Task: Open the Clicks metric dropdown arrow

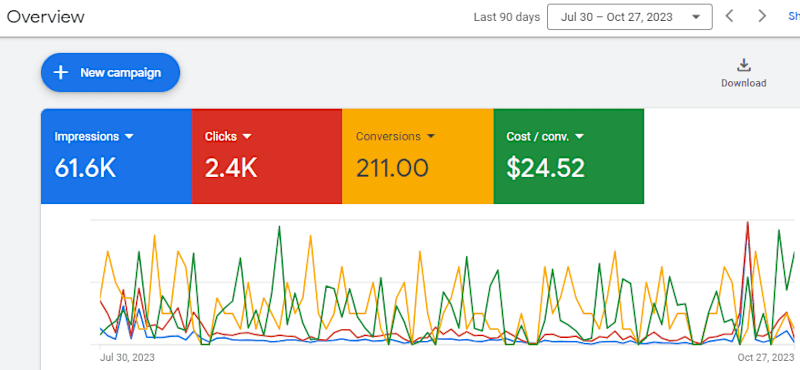Action: click(x=247, y=137)
